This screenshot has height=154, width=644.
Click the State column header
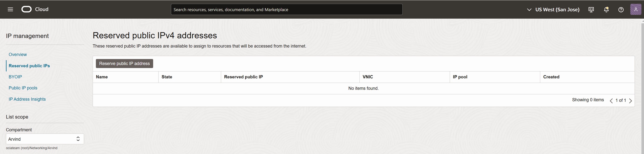[167, 77]
